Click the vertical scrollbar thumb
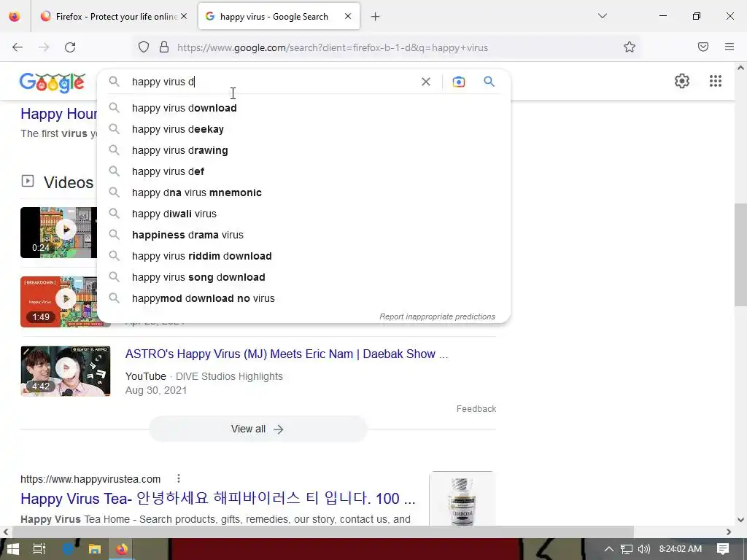This screenshot has width=747, height=560. point(740,254)
